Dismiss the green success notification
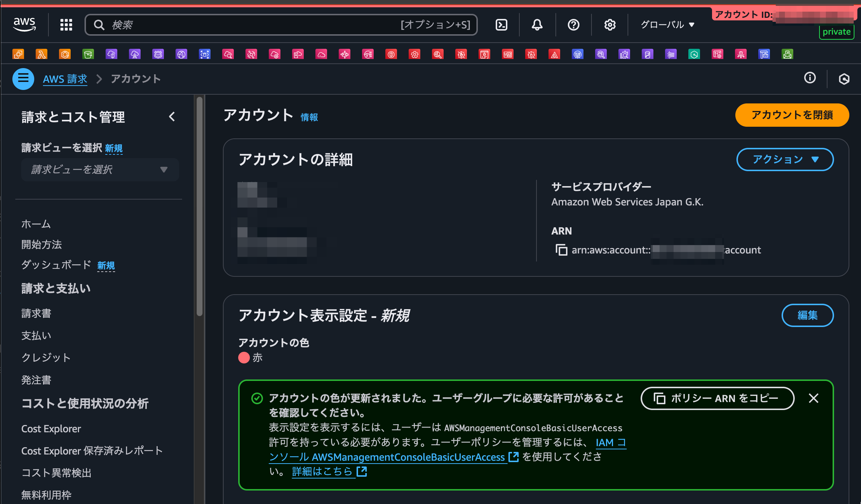 [814, 398]
